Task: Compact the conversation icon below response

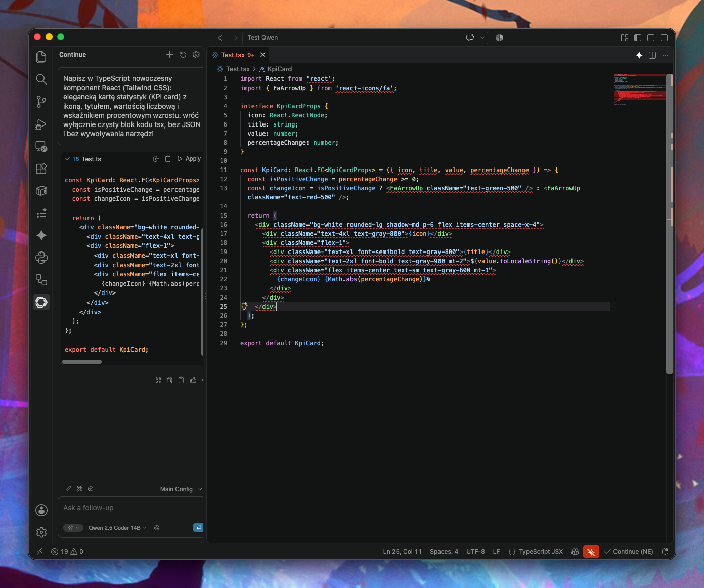Action: [159, 380]
